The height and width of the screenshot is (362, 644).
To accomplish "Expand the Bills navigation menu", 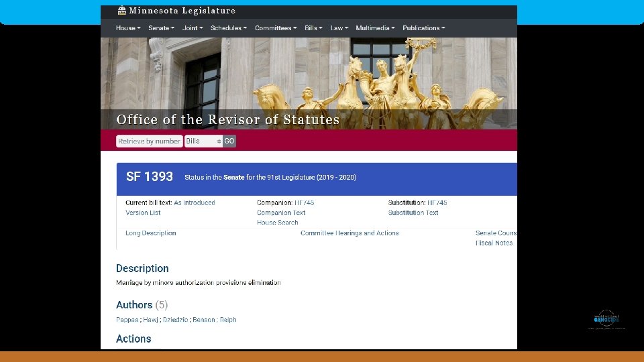I will coord(313,28).
